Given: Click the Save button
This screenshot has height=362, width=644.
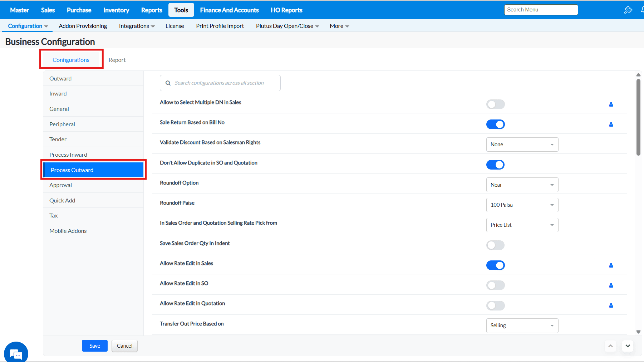Looking at the screenshot, I should pyautogui.click(x=95, y=346).
